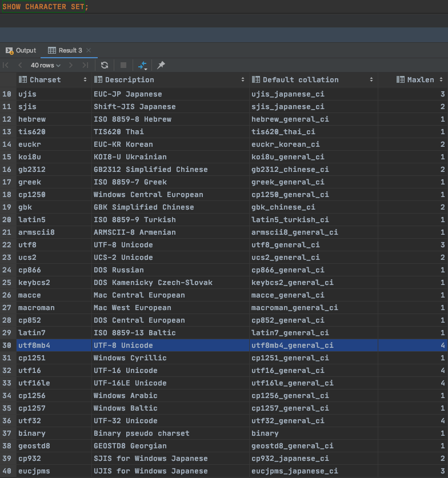This screenshot has width=448, height=478.
Task: Click the Maxlen column header
Action: click(x=413, y=80)
